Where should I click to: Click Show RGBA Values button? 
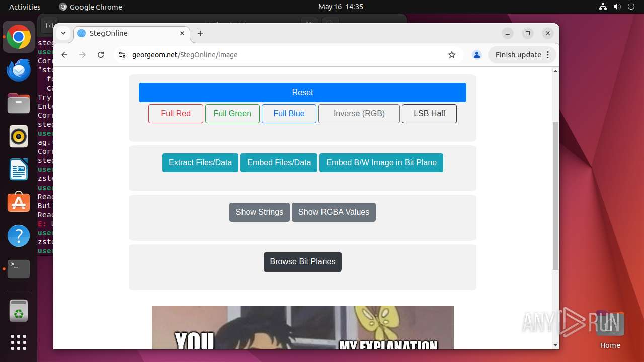[x=334, y=212]
